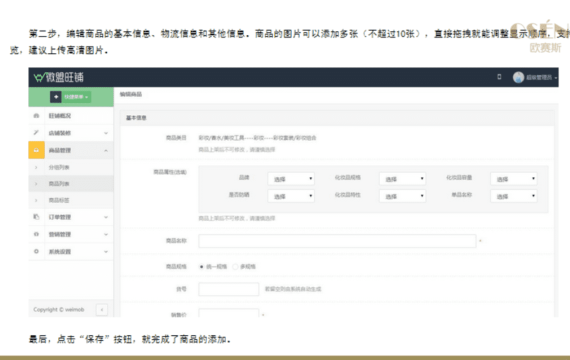Screen dimensions: 570x360
Task: Collapse the 商品管理 menu chevron
Action: point(106,150)
